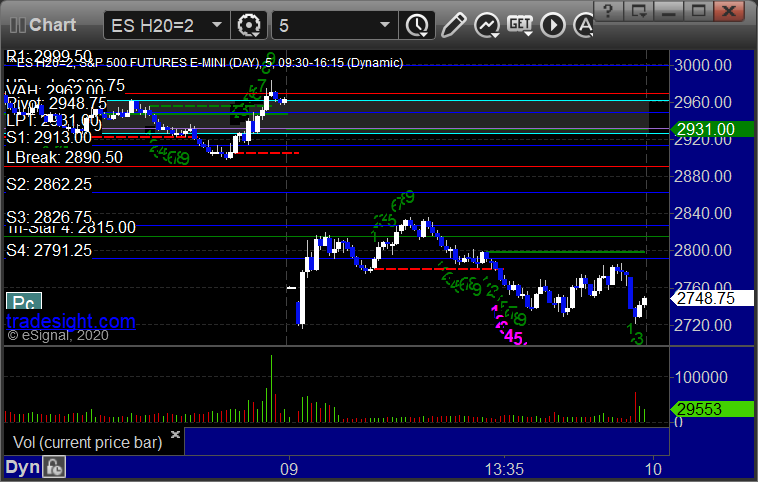Click the Pc button on the chart
758x482 pixels.
coord(24,302)
